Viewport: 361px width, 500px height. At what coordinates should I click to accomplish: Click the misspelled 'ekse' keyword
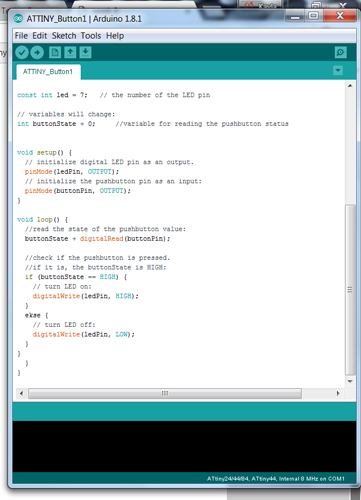click(33, 315)
